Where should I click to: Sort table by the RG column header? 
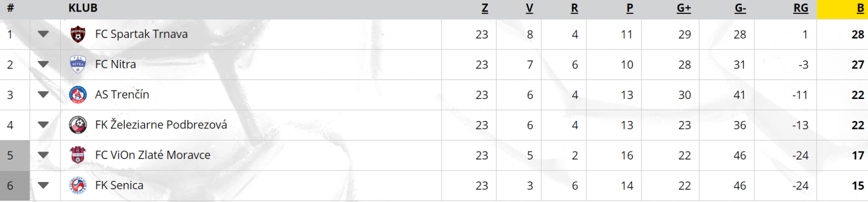[801, 8]
